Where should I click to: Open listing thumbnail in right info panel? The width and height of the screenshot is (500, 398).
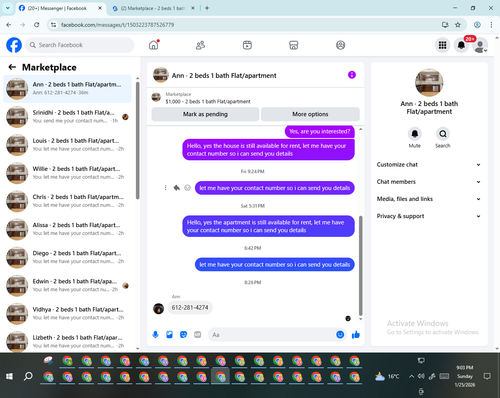[x=429, y=82]
